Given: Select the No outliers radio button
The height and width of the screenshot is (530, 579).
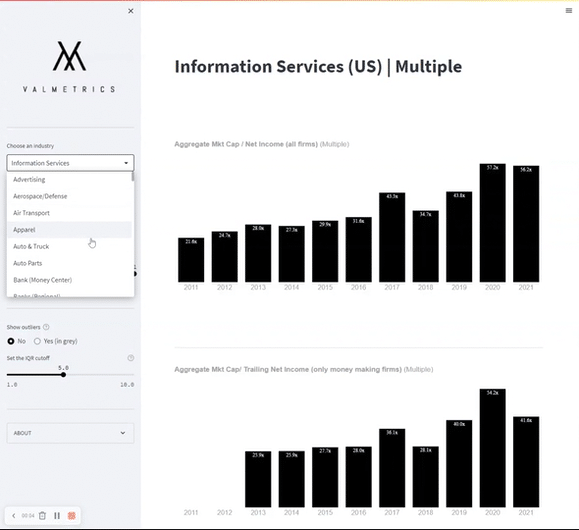Looking at the screenshot, I should click(x=11, y=341).
